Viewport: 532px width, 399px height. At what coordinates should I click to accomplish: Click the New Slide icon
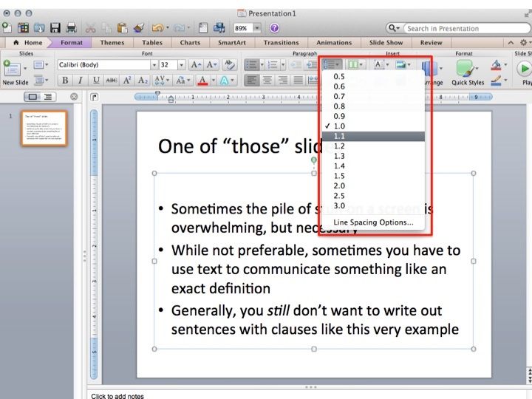click(x=12, y=69)
